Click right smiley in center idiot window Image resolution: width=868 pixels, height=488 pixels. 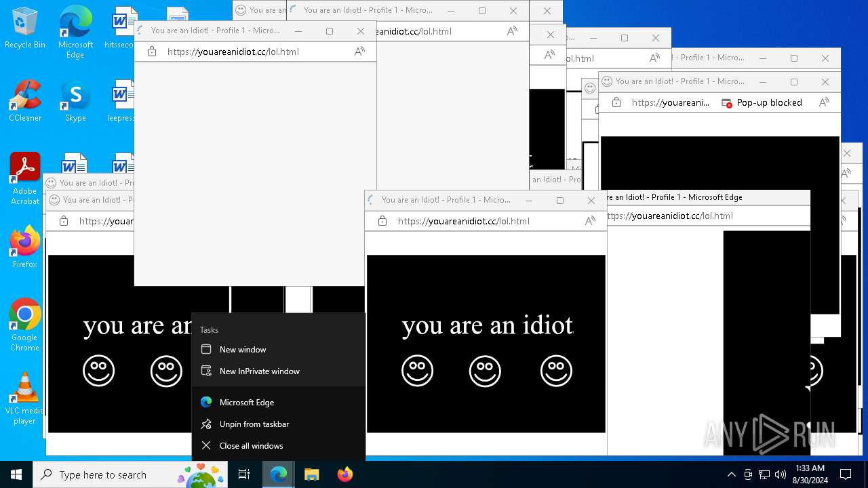(556, 371)
